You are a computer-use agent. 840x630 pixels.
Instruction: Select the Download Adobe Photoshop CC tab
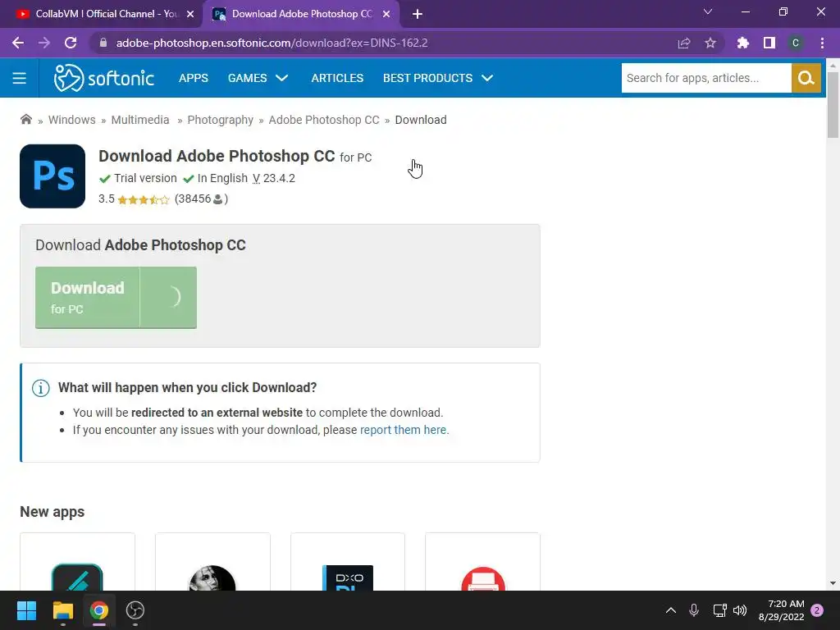(x=301, y=14)
